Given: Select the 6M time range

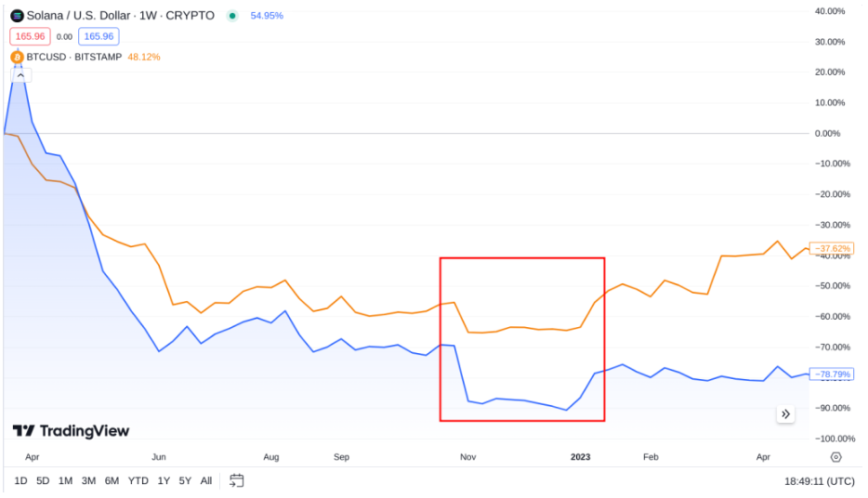Looking at the screenshot, I should (112, 481).
